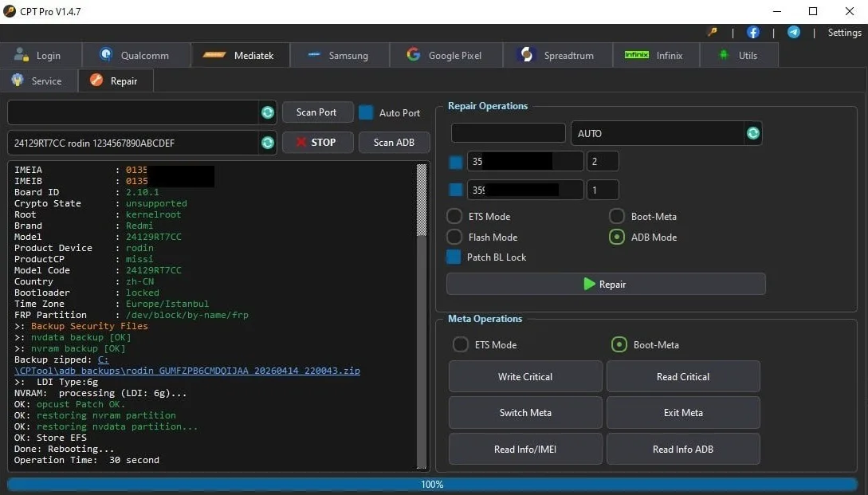Refresh ADB device list green icon
The height and width of the screenshot is (495, 868).
tap(267, 143)
